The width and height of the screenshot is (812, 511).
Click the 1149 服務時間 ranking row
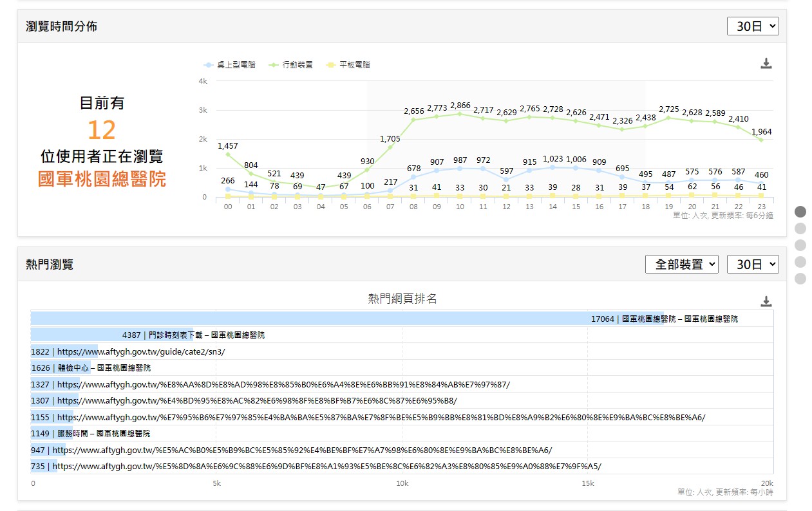[x=91, y=434]
